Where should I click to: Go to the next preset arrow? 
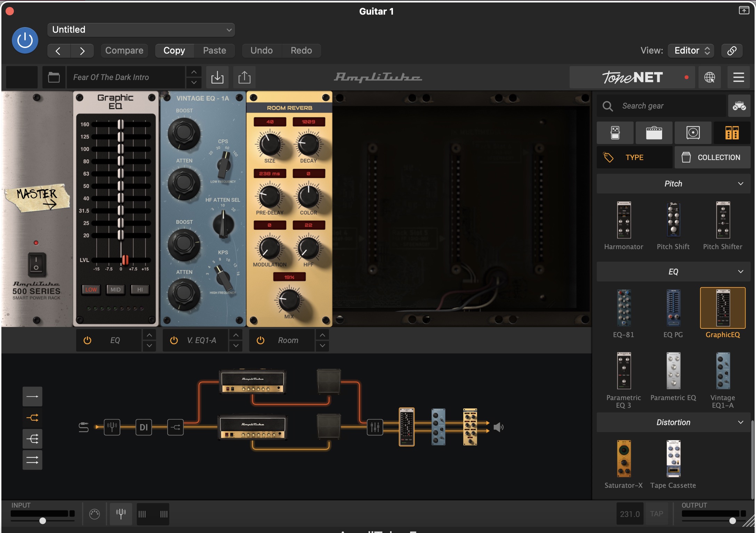[x=82, y=51]
